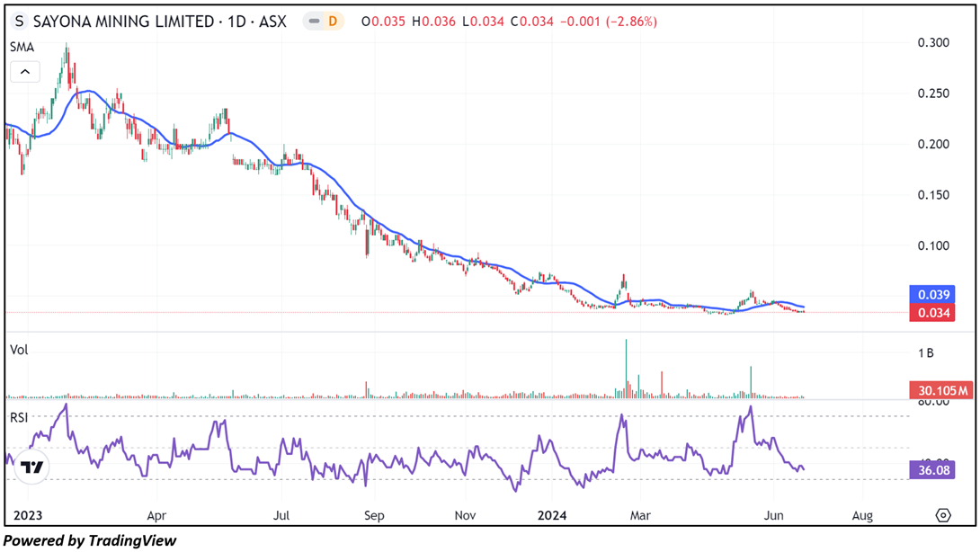
Task: Click the 0.200 price axis label
Action: click(x=933, y=144)
